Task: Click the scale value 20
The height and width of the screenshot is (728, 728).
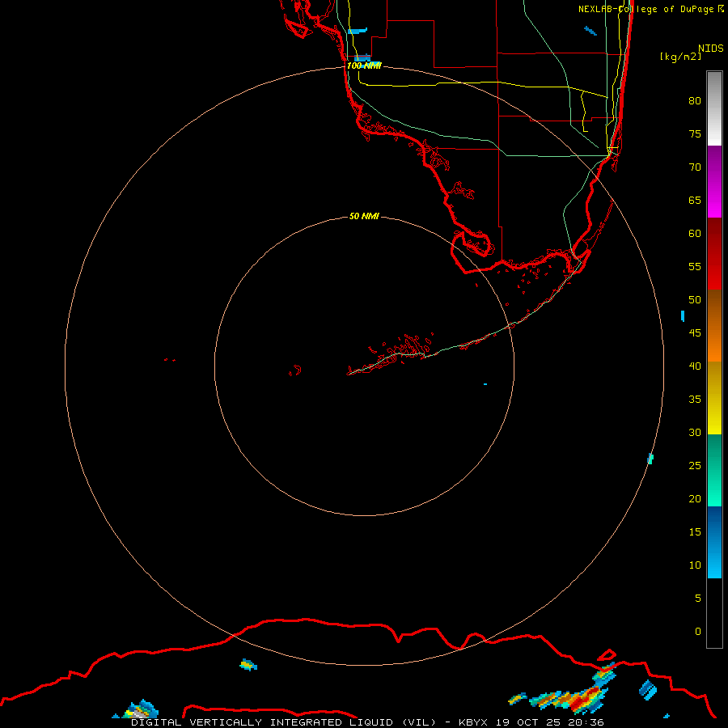Action: (695, 498)
